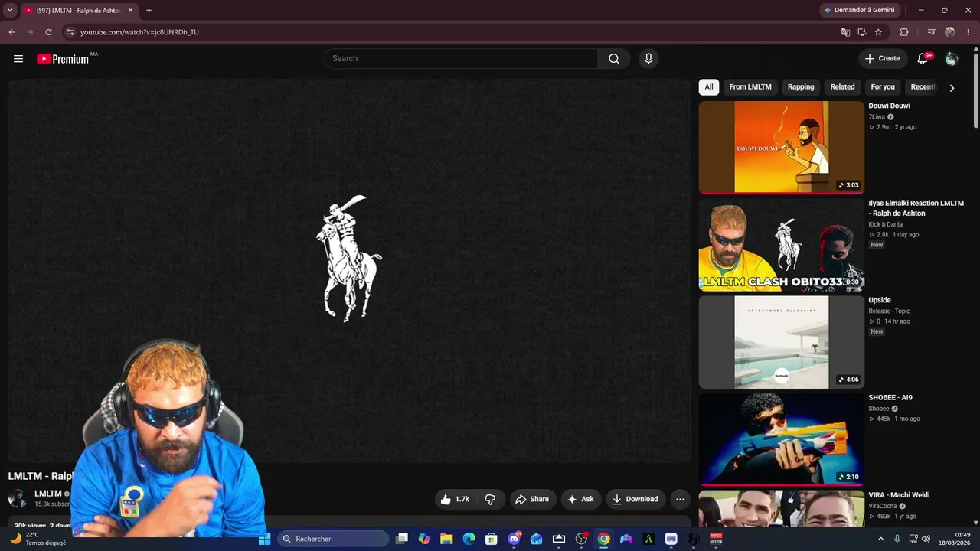Select the For you filter chip
Viewport: 980px width, 551px height.
coord(883,87)
